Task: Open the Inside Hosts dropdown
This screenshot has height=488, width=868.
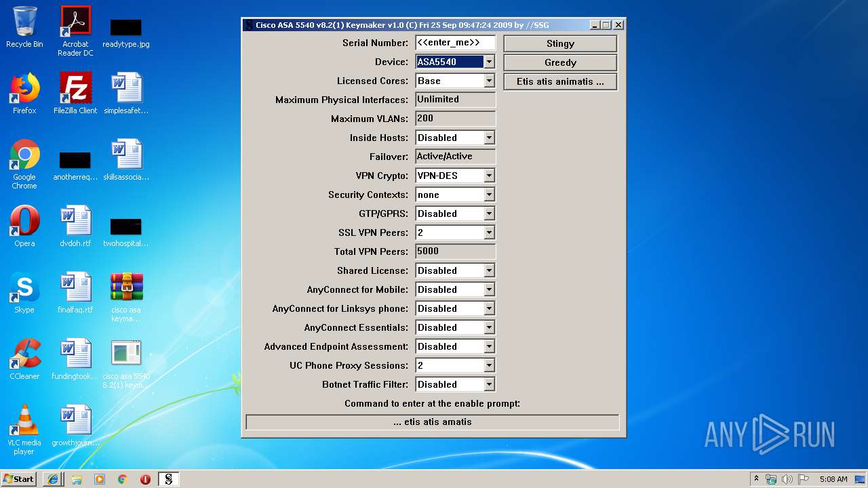Action: [489, 138]
